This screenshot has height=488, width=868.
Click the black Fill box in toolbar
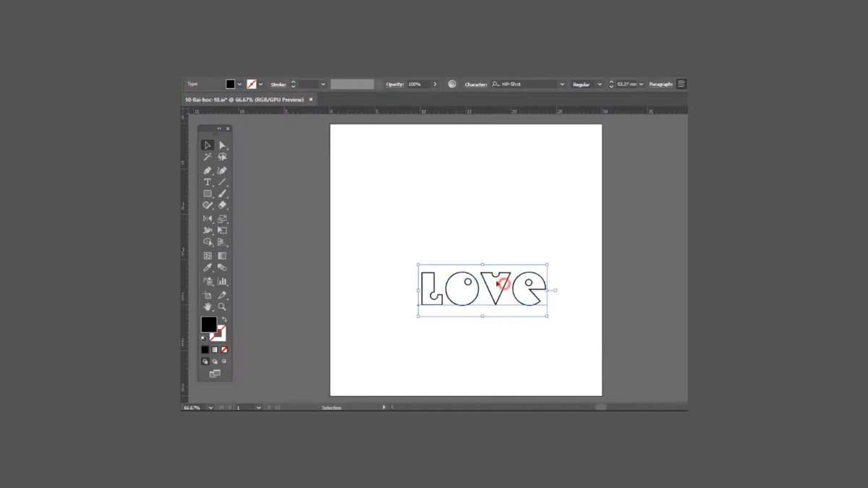pos(209,325)
